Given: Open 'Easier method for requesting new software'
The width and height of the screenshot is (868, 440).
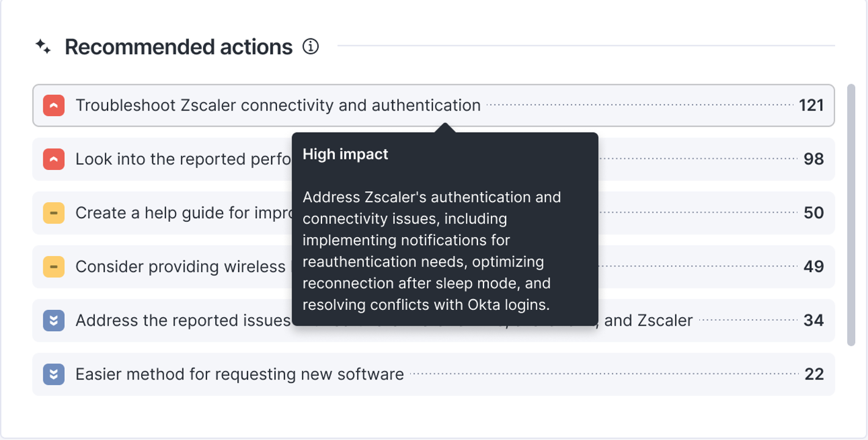Looking at the screenshot, I should click(x=239, y=375).
